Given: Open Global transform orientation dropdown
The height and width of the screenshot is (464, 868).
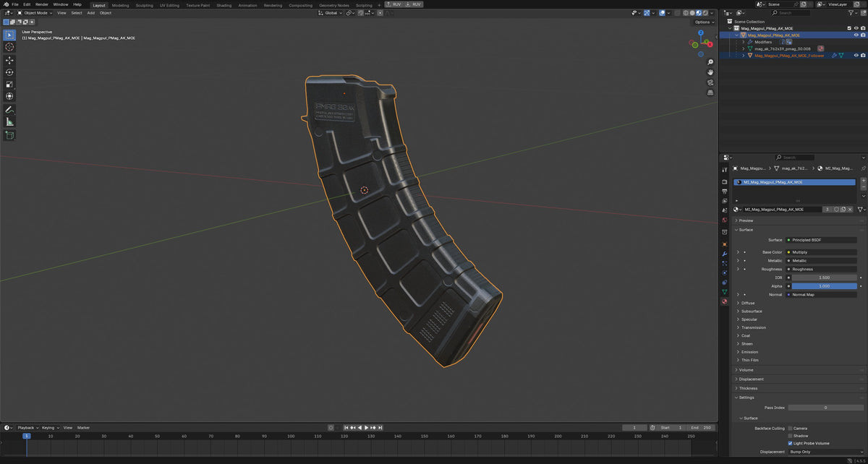Looking at the screenshot, I should click(x=331, y=13).
